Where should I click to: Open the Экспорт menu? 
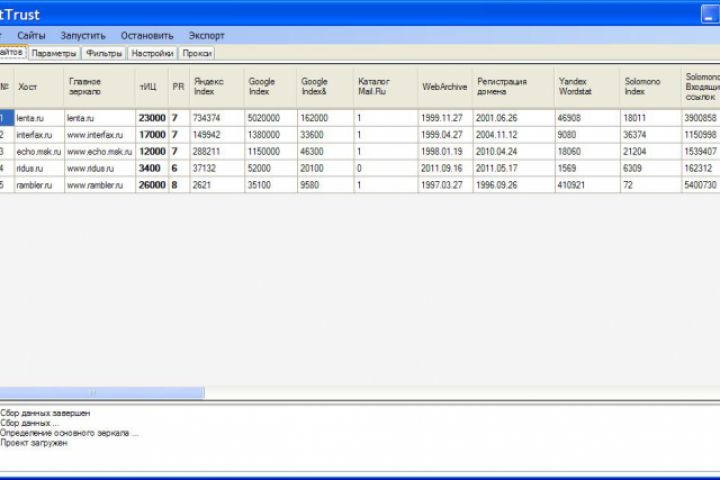pos(207,35)
